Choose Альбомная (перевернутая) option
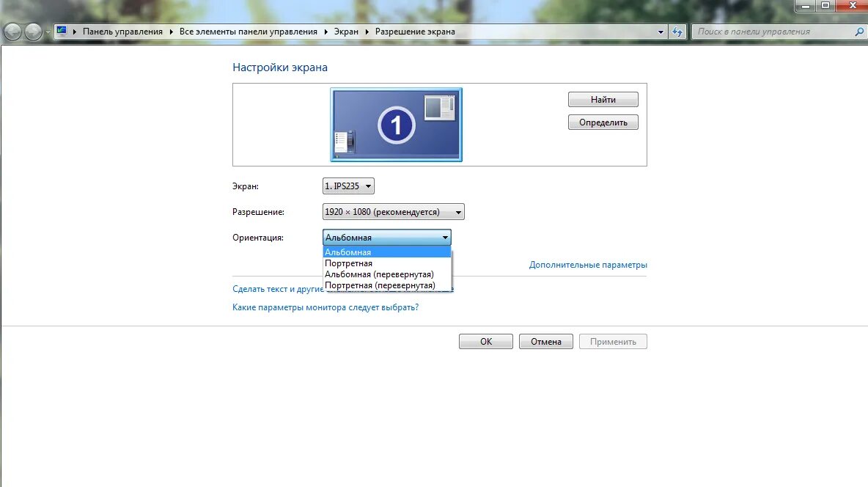The width and height of the screenshot is (868, 487). (x=387, y=274)
